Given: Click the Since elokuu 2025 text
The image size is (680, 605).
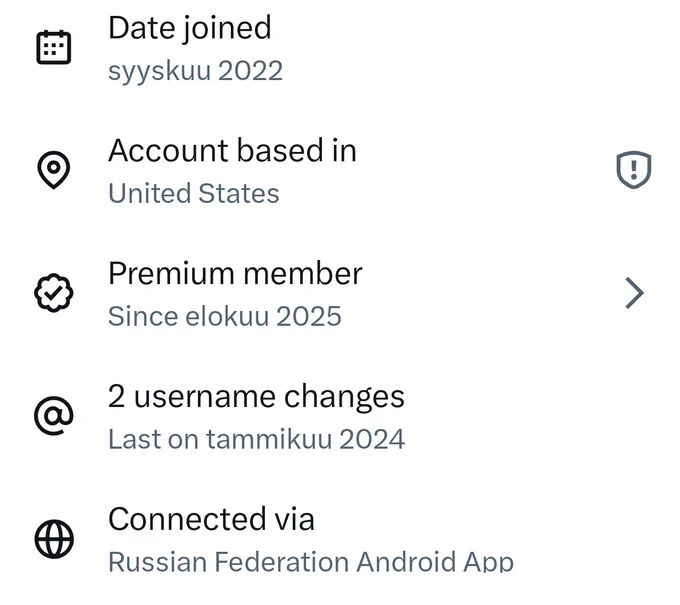Looking at the screenshot, I should pyautogui.click(x=225, y=316).
